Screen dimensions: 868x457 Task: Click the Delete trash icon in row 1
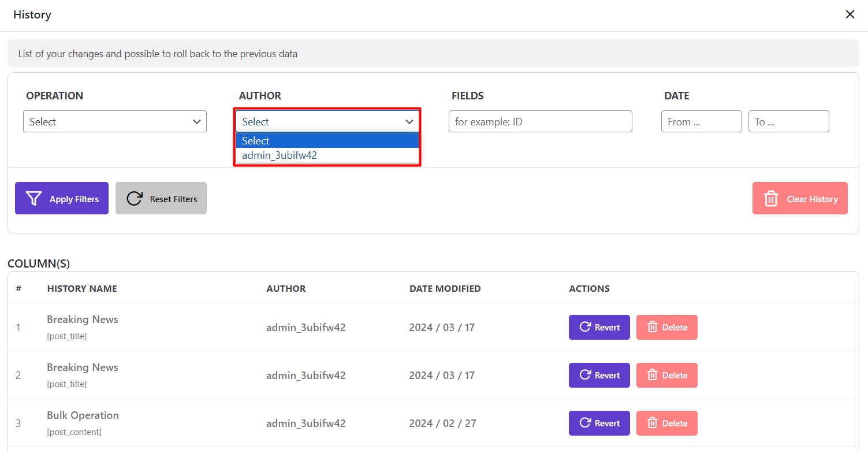pyautogui.click(x=653, y=327)
